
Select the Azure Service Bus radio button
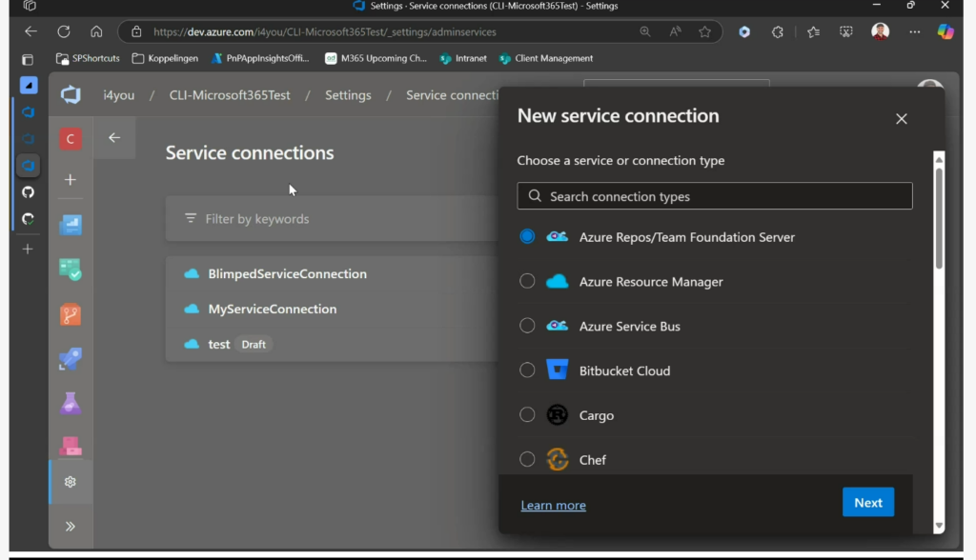(527, 326)
